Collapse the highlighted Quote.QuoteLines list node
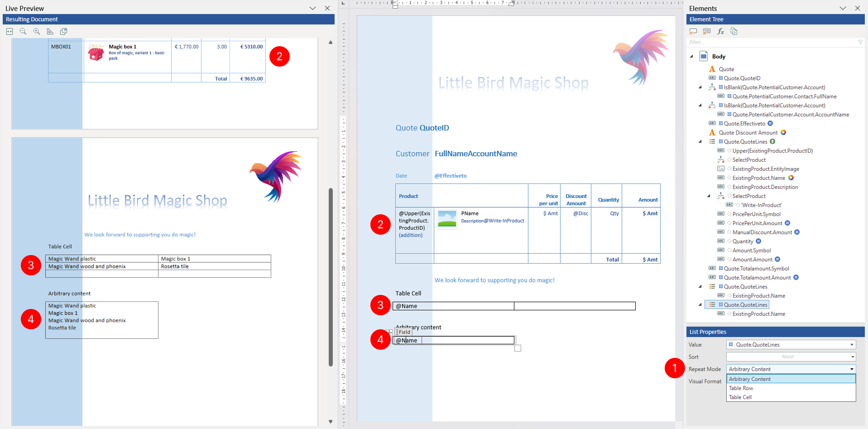The width and height of the screenshot is (868, 429). [x=700, y=305]
